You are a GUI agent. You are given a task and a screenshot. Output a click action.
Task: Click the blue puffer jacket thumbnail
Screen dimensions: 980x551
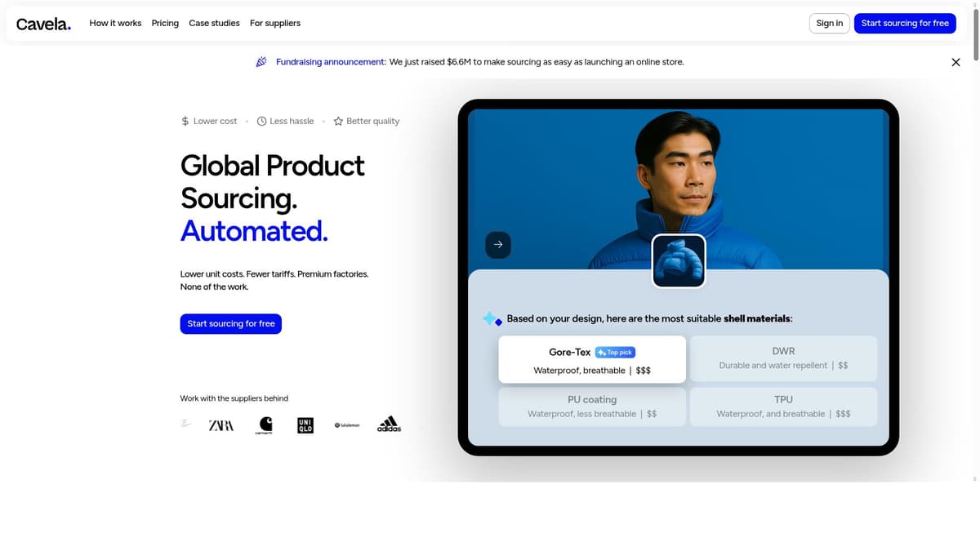pos(679,261)
